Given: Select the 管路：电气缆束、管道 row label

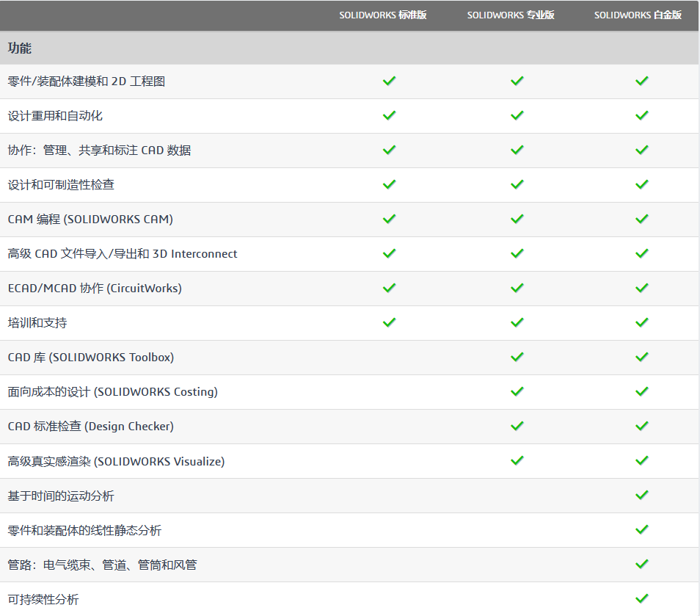Looking at the screenshot, I should click(102, 565).
